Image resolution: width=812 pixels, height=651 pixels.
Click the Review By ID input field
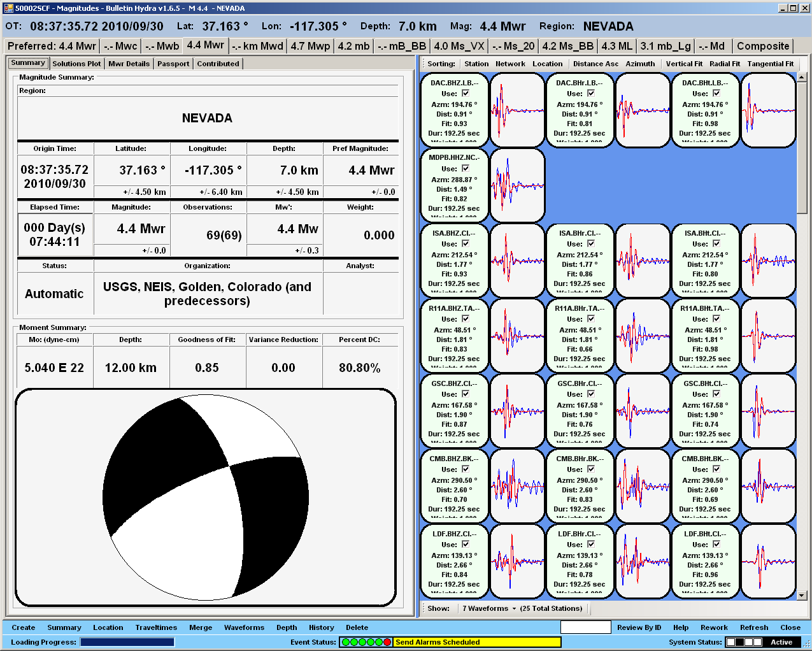point(586,627)
